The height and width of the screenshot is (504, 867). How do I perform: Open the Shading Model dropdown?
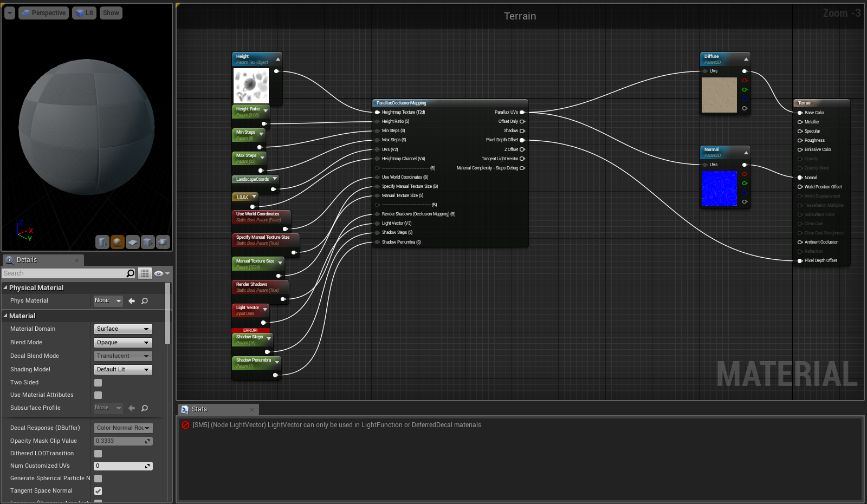[123, 370]
